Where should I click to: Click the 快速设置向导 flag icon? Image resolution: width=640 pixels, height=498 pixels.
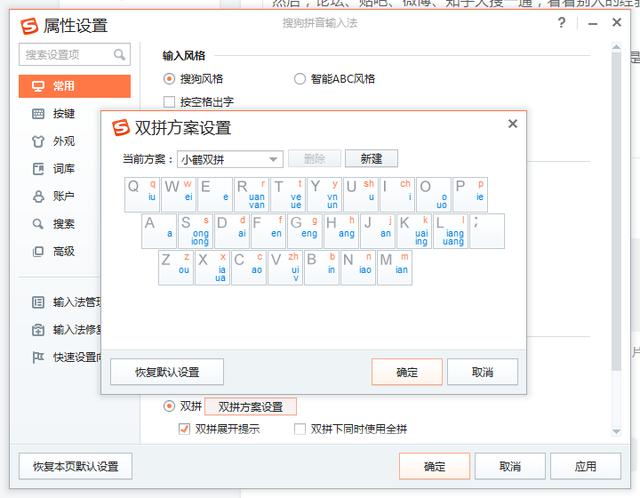pos(38,358)
